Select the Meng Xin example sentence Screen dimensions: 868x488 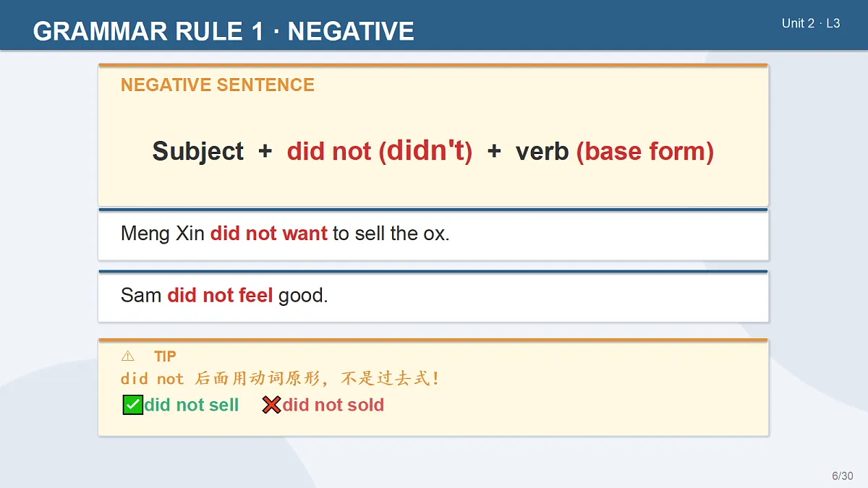point(285,234)
